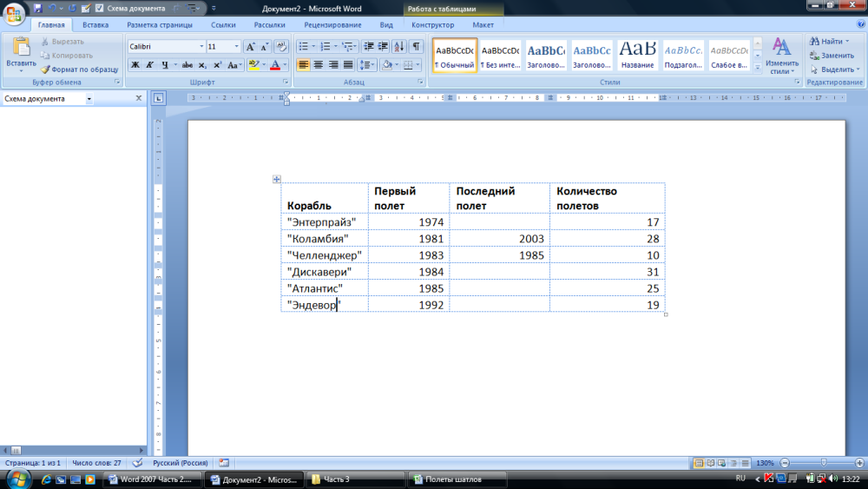Open the Quick Access toolbar customize arrow
868x489 pixels.
214,9
